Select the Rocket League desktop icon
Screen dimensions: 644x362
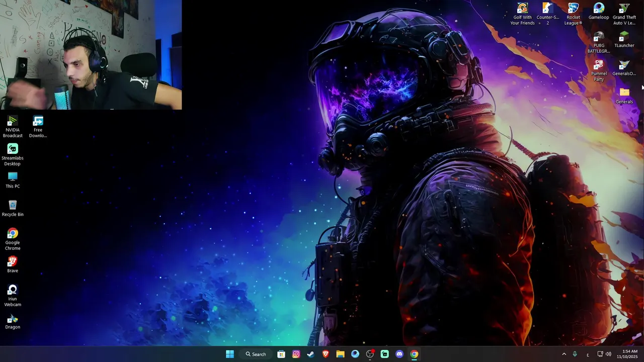coord(573,14)
